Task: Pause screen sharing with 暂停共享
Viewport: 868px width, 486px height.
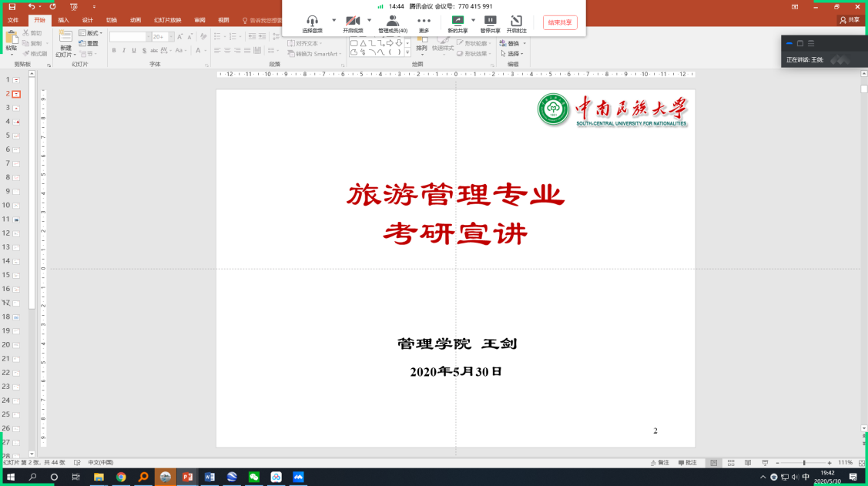Action: click(490, 24)
